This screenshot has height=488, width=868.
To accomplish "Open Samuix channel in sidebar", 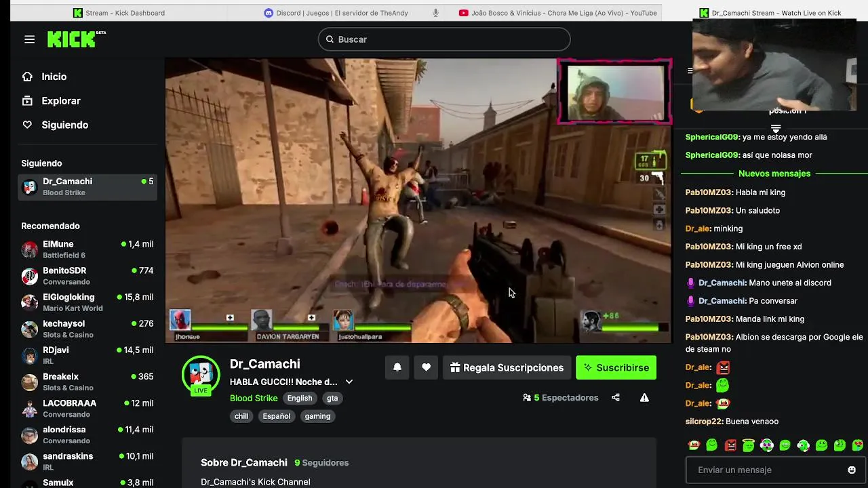I will (87, 482).
